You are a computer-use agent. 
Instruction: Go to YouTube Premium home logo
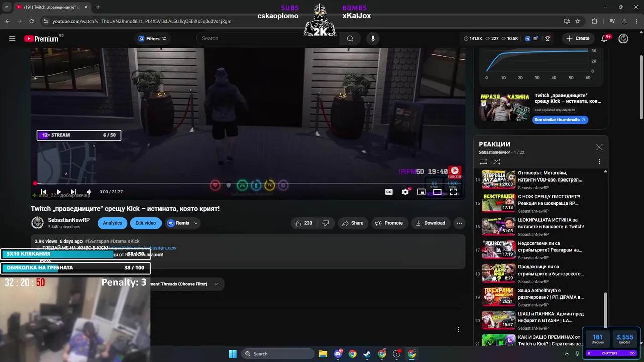point(42,39)
